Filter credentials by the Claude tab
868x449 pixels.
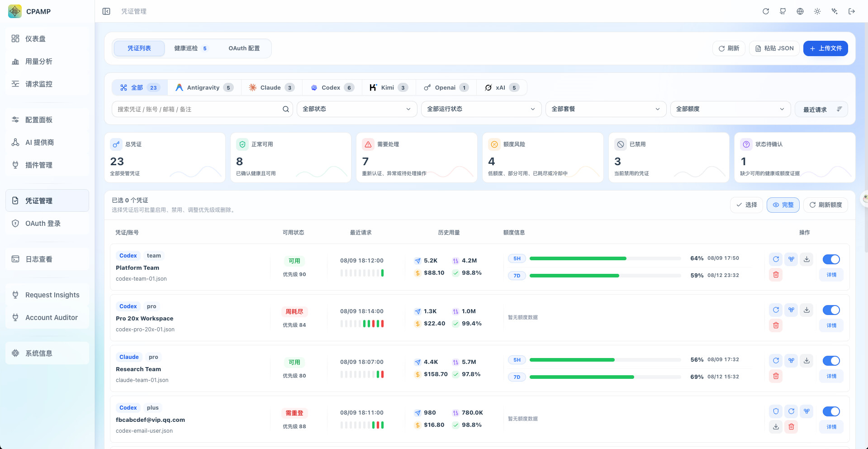(271, 88)
